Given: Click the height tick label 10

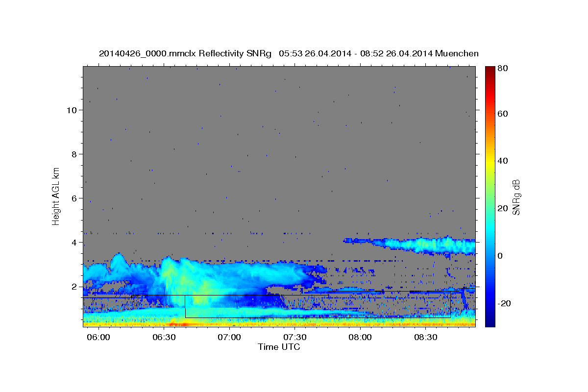Looking at the screenshot, I should coord(72,110).
